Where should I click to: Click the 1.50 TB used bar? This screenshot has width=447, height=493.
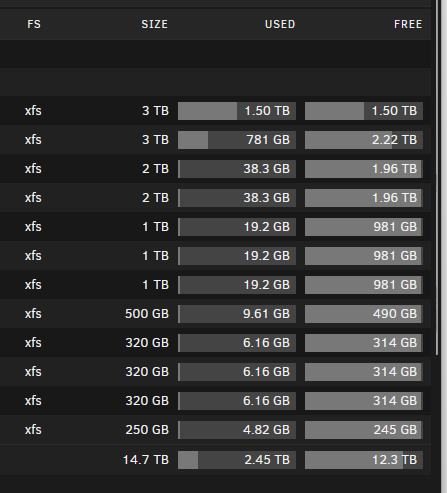[x=237, y=111]
